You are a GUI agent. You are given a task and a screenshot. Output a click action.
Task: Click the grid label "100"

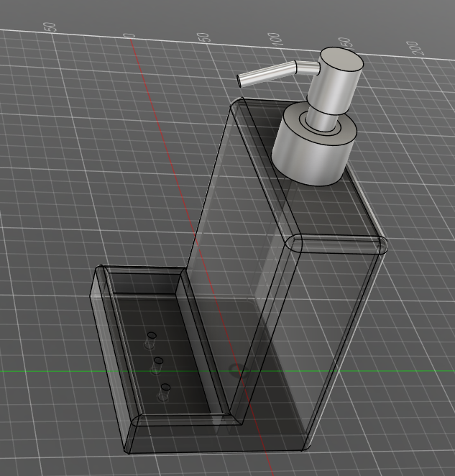pyautogui.click(x=275, y=39)
